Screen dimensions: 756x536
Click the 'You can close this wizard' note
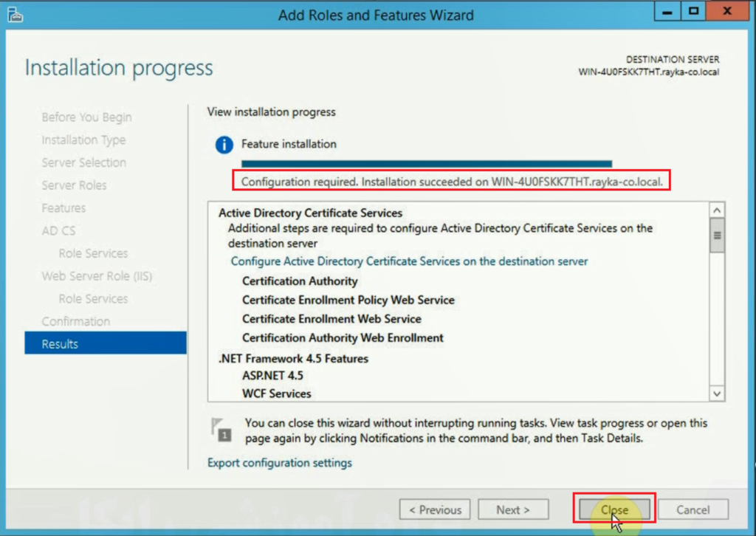(x=476, y=430)
